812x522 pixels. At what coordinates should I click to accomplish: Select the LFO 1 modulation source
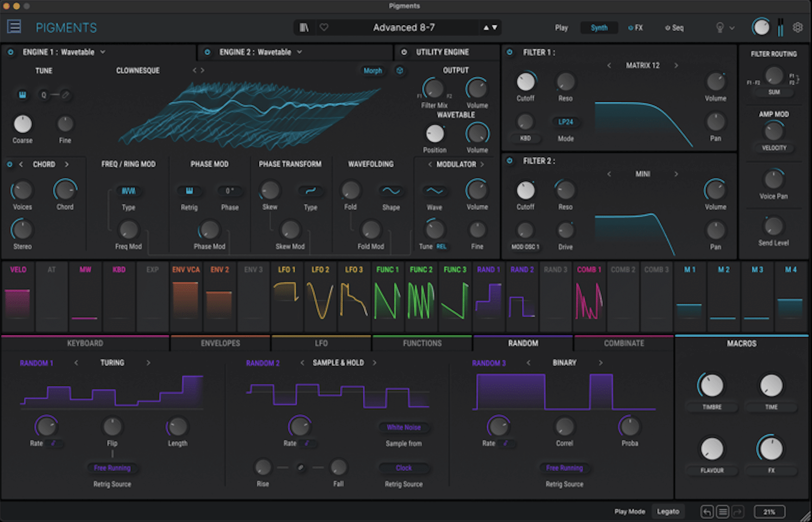287,296
